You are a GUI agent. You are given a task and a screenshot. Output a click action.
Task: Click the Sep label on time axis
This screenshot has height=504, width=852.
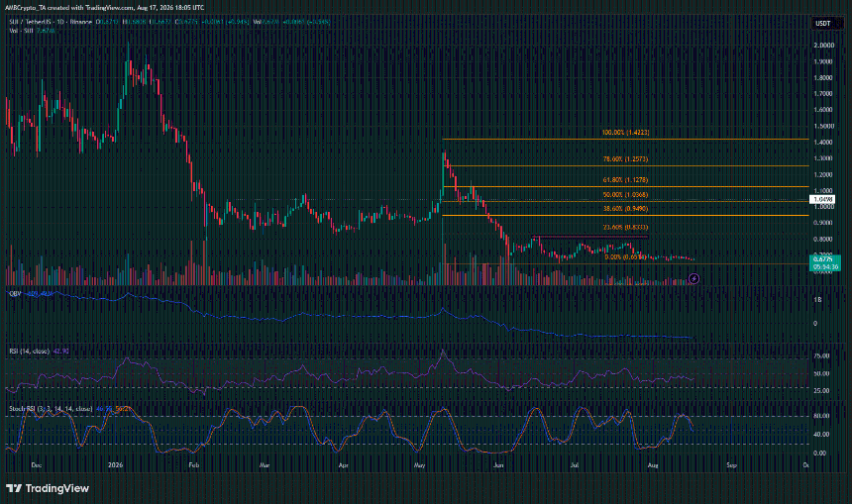[x=731, y=465]
